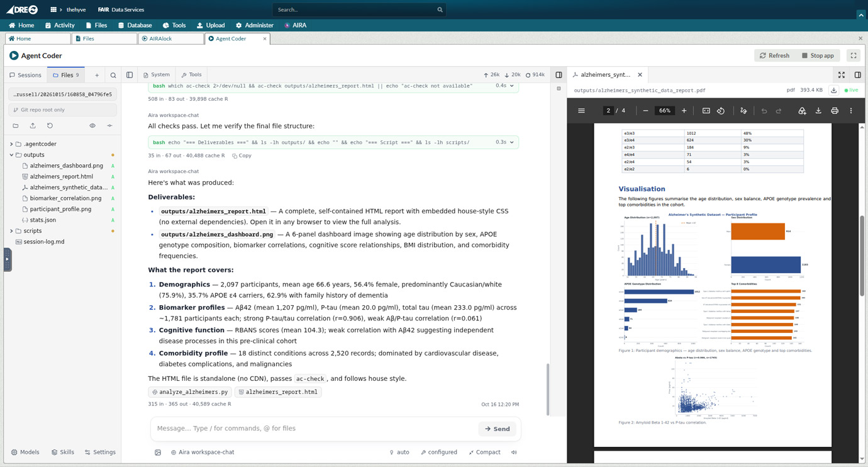Switch to the Sessions tab
Viewport: 868px width, 467px height.
point(25,75)
